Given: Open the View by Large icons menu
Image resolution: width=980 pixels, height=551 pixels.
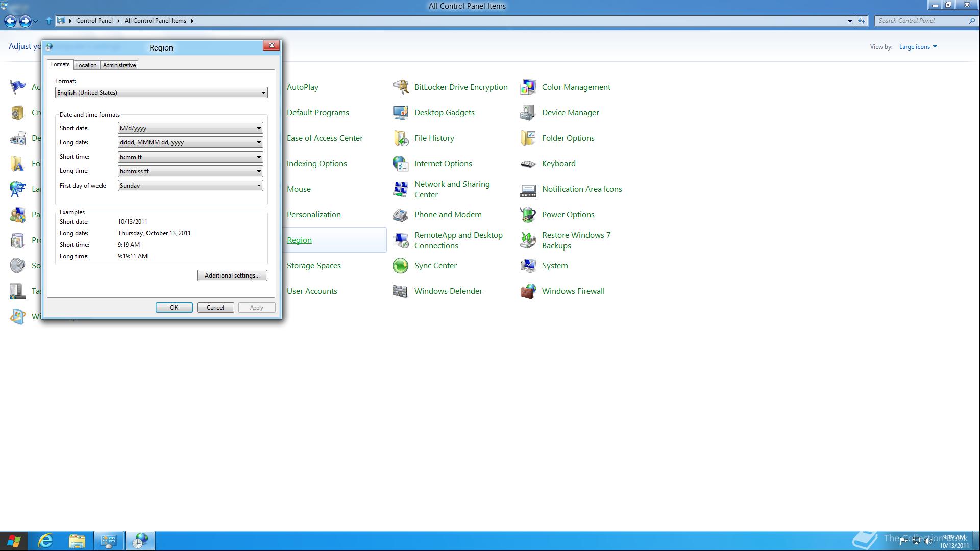Looking at the screenshot, I should click(918, 47).
